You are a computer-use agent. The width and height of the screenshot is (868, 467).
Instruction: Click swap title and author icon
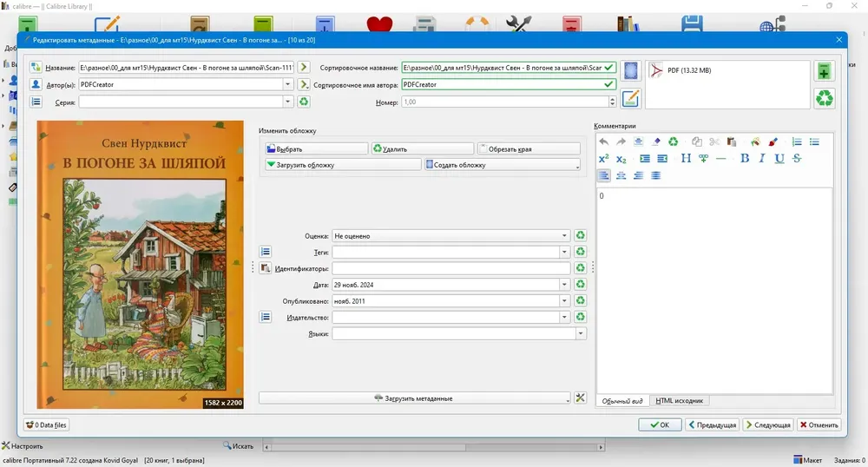tap(36, 68)
